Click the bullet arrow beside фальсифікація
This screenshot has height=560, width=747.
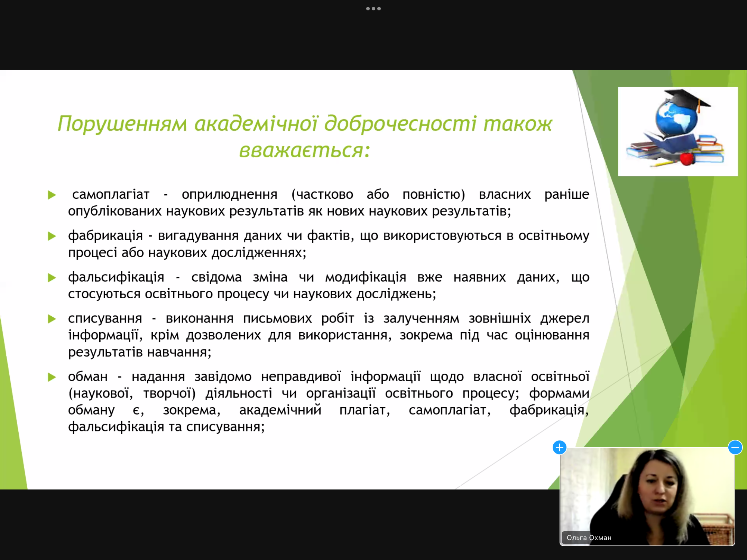tap(52, 278)
